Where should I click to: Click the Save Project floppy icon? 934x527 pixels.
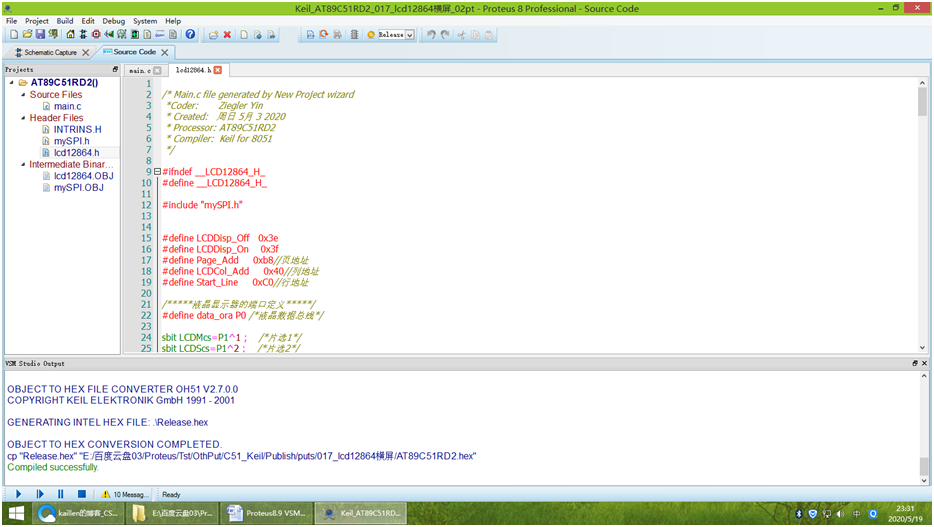pos(40,35)
